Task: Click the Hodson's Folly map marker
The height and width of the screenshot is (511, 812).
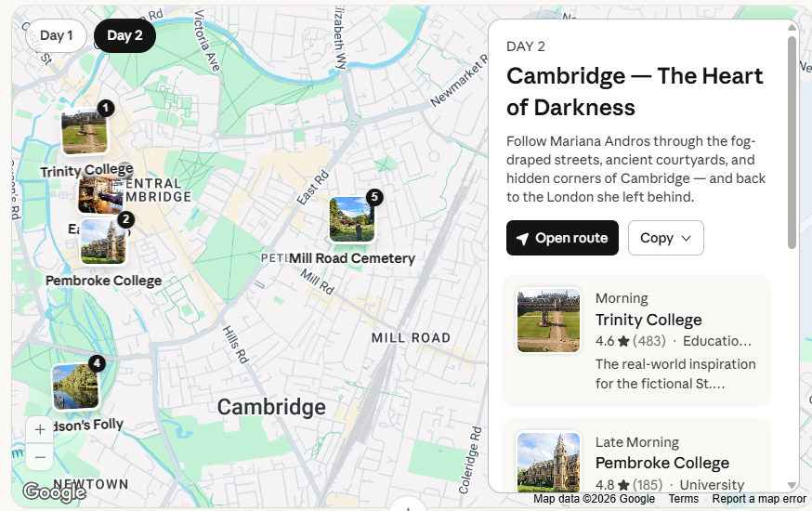Action: [76, 387]
